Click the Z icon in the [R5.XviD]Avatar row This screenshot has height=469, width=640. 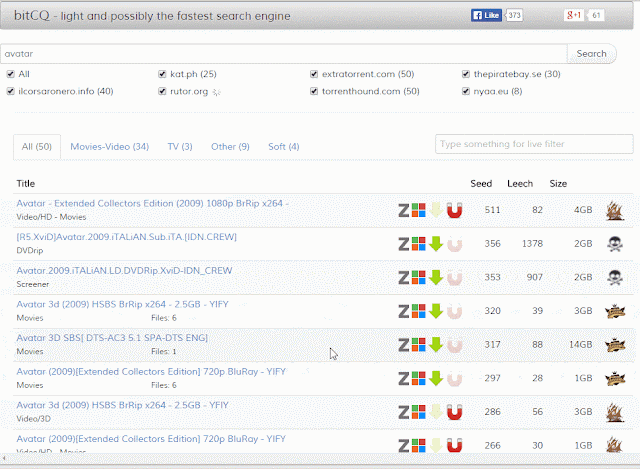pyautogui.click(x=404, y=244)
